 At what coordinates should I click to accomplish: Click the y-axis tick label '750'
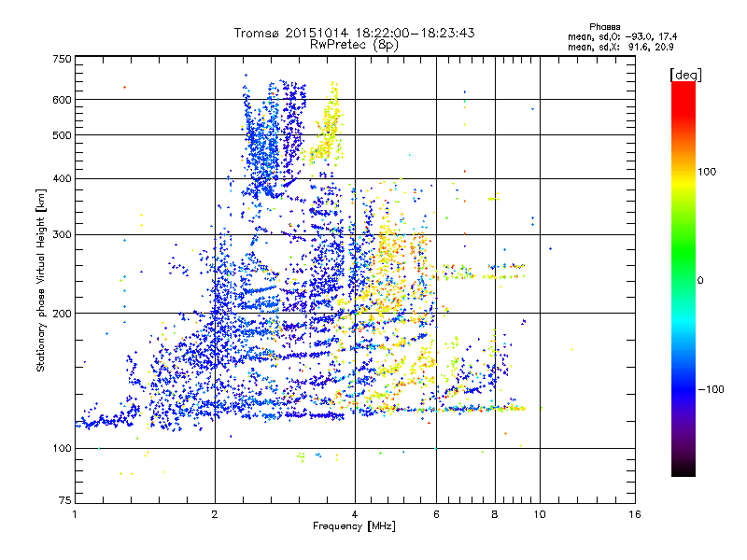click(62, 59)
